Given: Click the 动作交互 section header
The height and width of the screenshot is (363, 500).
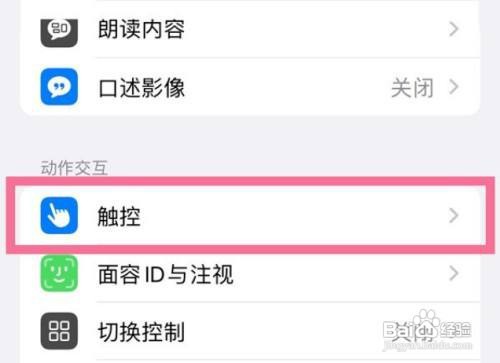Looking at the screenshot, I should click(74, 168).
